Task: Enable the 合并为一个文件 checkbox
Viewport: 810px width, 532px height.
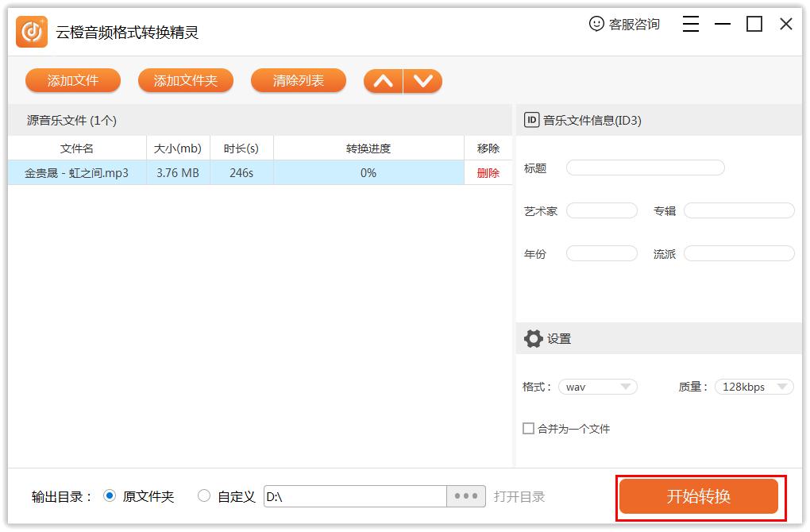Action: 527,428
